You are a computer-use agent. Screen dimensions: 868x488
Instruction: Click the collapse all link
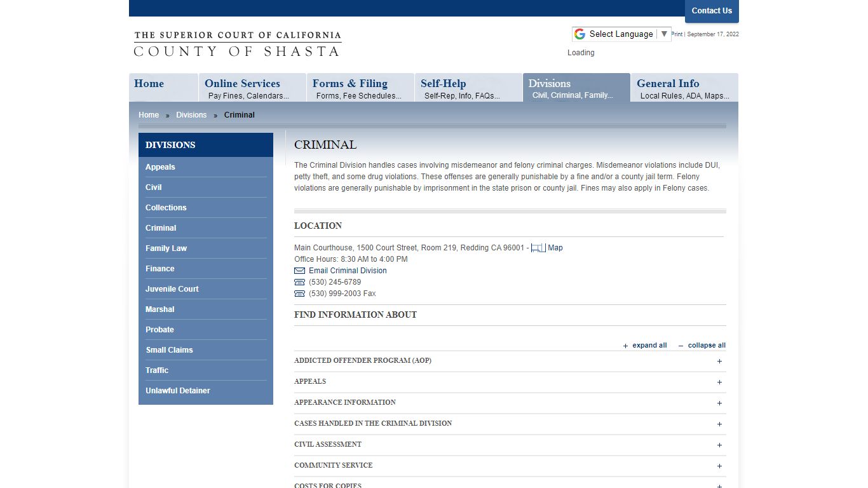(x=702, y=346)
